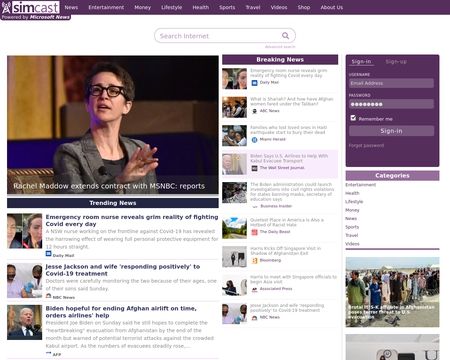Toggle the Remember me checkbox

(353, 118)
